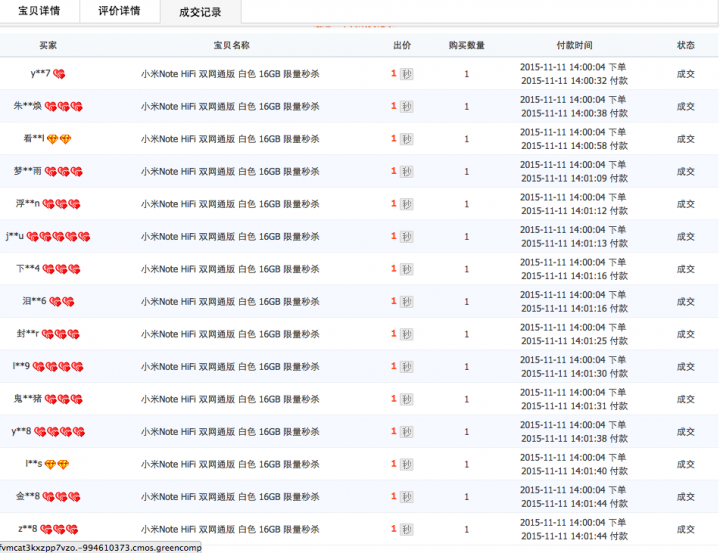Click the 14:00:38 付款 timestamp
This screenshot has height=553, width=720.
(574, 113)
